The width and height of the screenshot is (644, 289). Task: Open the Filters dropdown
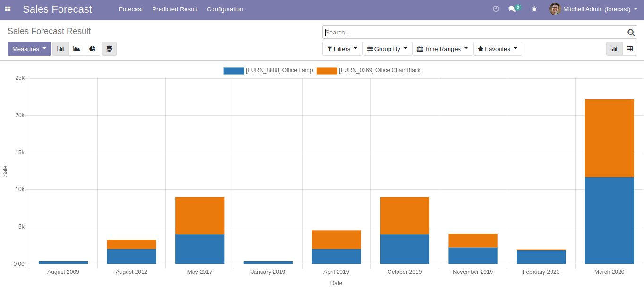point(342,49)
